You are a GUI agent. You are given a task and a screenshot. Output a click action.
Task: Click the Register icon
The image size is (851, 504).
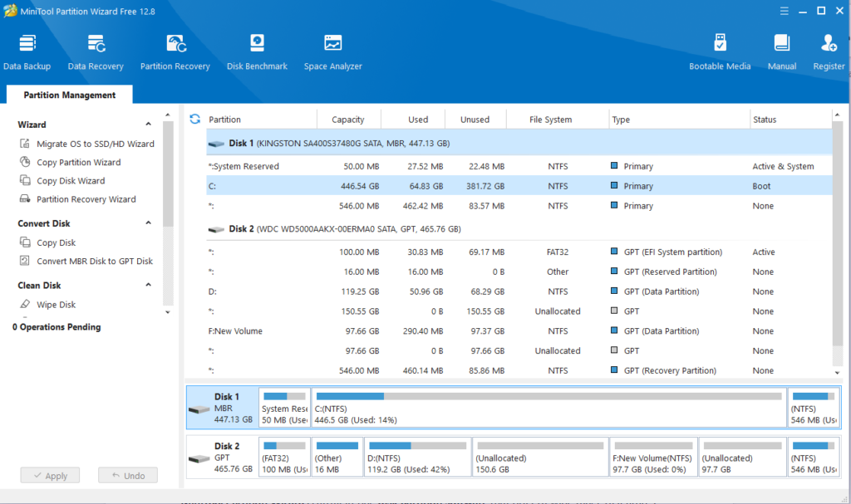[x=829, y=43]
